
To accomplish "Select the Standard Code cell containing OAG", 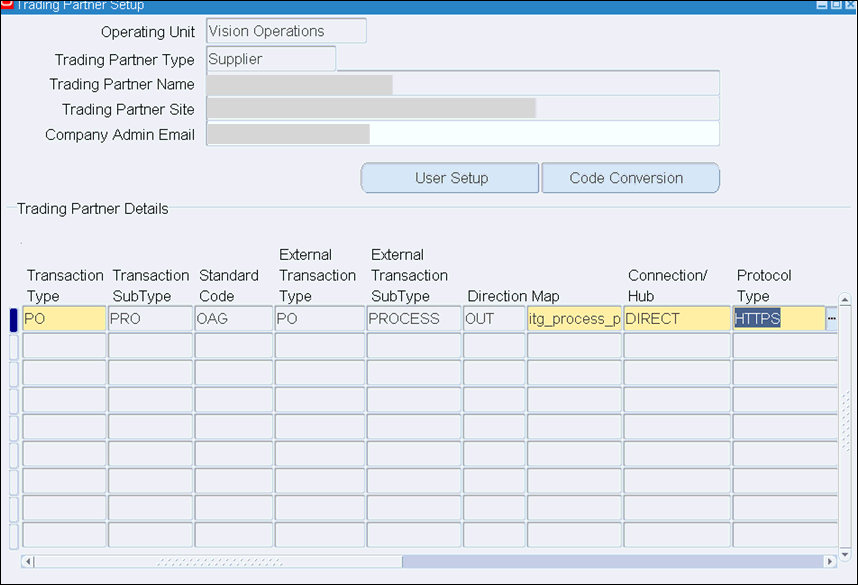I will tap(233, 318).
